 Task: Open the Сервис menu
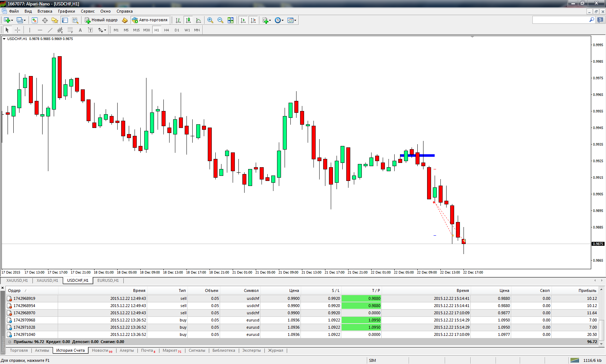click(88, 11)
